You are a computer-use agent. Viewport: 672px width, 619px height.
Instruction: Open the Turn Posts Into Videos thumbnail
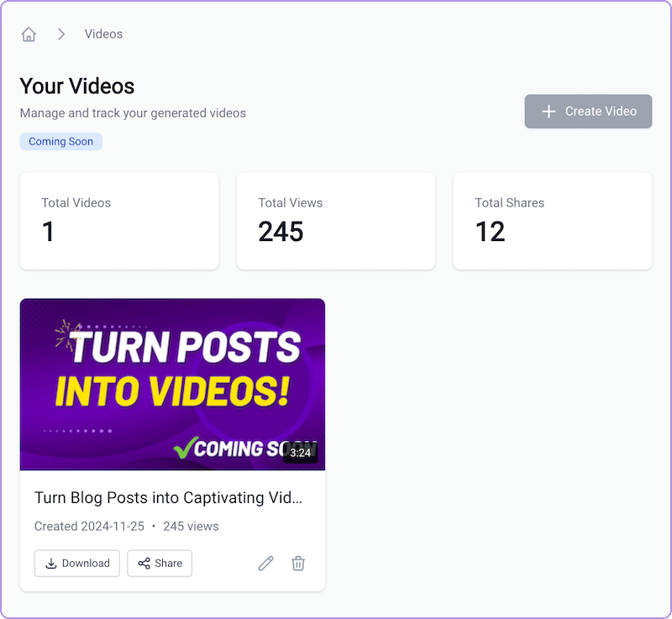coord(172,385)
